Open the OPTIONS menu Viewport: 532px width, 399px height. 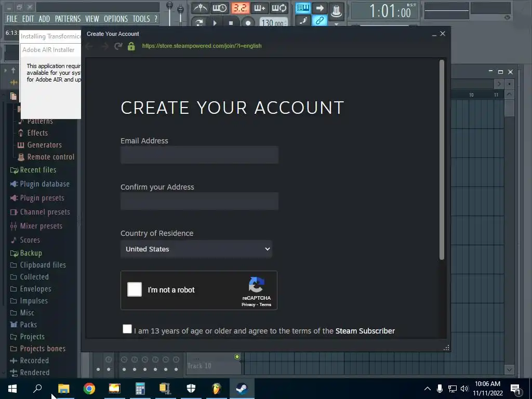[116, 19]
